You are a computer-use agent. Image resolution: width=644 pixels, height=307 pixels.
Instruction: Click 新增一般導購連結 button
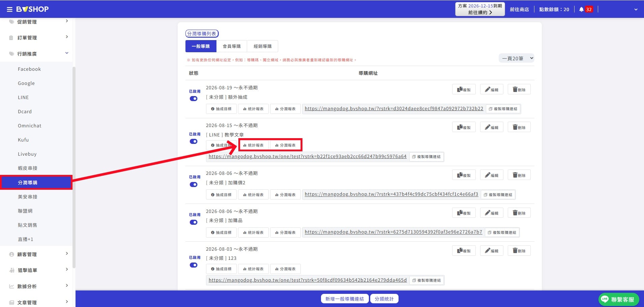click(x=345, y=299)
